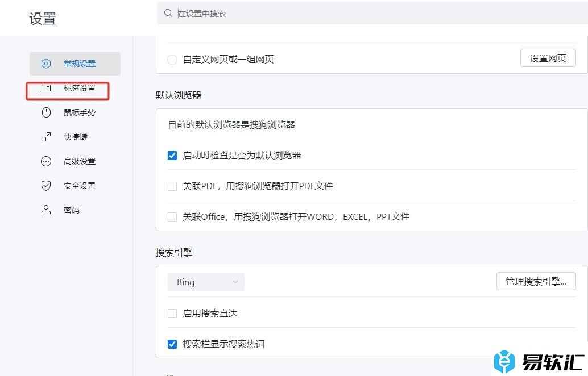Check 启用搜索直达 option
This screenshot has height=376, width=588.
(172, 314)
